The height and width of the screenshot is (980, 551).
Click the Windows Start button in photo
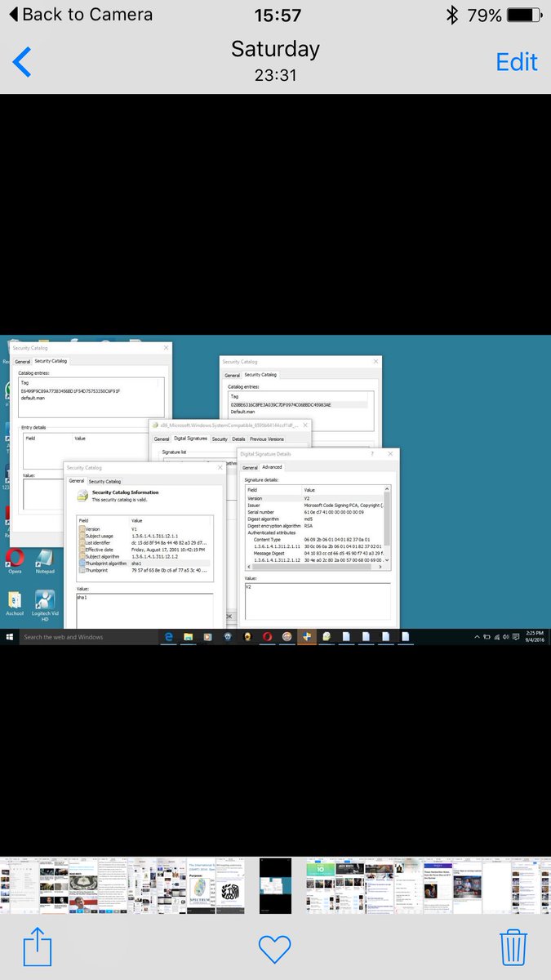[9, 637]
